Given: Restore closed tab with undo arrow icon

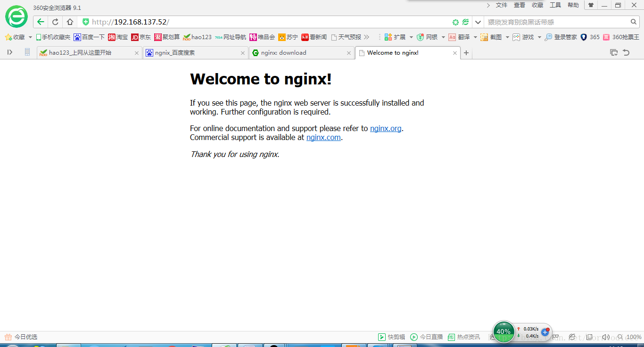Looking at the screenshot, I should pos(626,53).
